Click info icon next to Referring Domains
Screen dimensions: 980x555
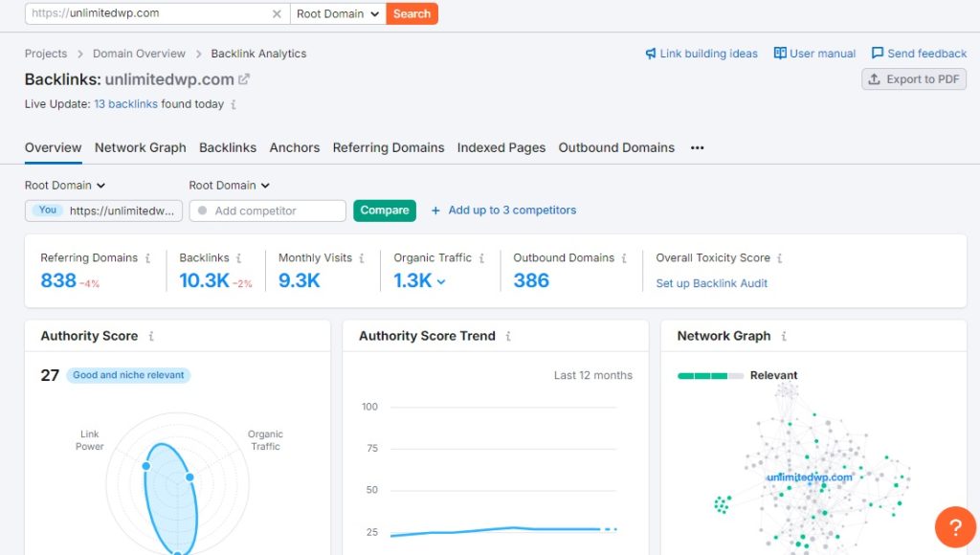pos(147,258)
